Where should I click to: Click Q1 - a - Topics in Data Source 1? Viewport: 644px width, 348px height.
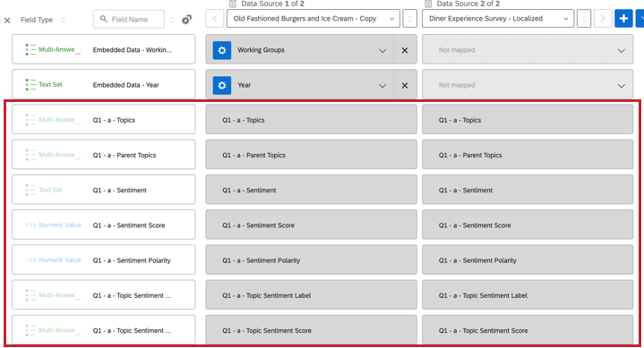pyautogui.click(x=311, y=119)
